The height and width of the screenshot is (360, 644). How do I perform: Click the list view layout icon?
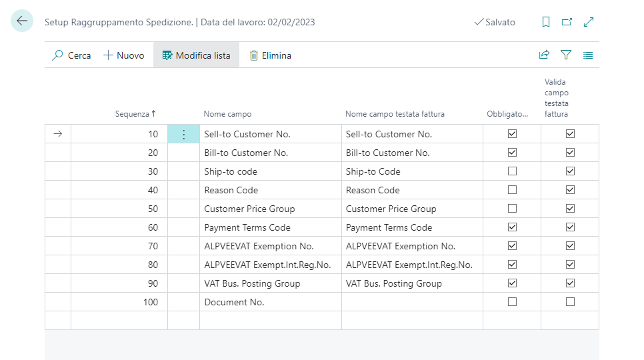click(588, 55)
